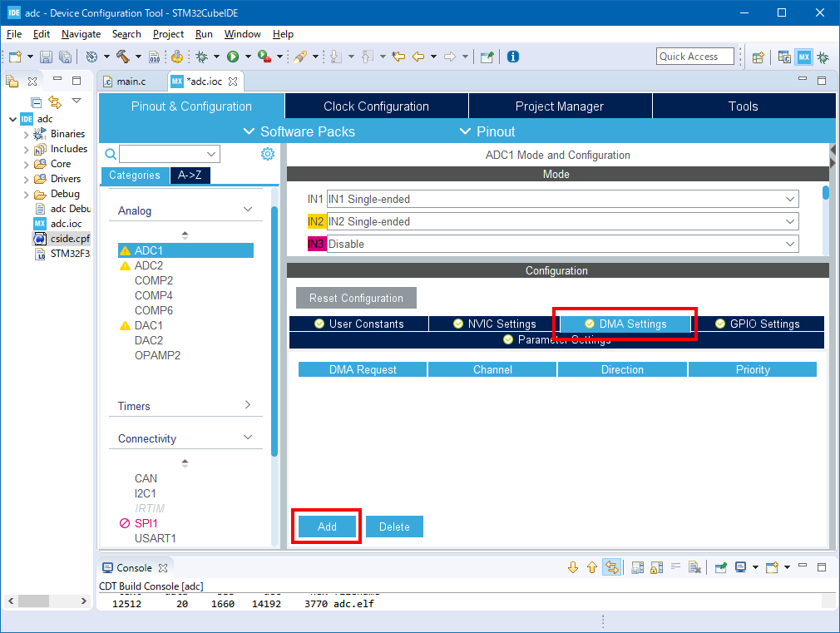Click the green Run play icon

(233, 57)
